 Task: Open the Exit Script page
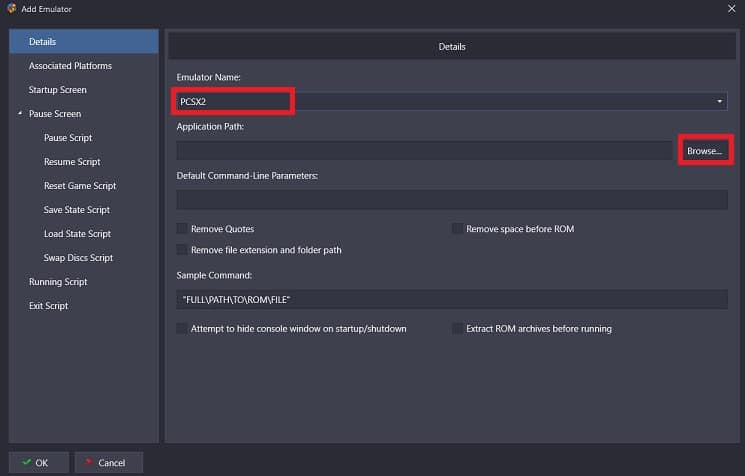click(x=48, y=305)
